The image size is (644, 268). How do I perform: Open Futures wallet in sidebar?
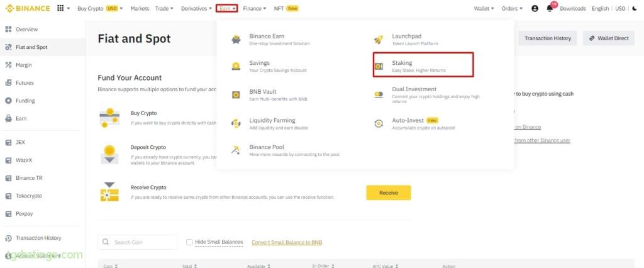tap(19, 82)
